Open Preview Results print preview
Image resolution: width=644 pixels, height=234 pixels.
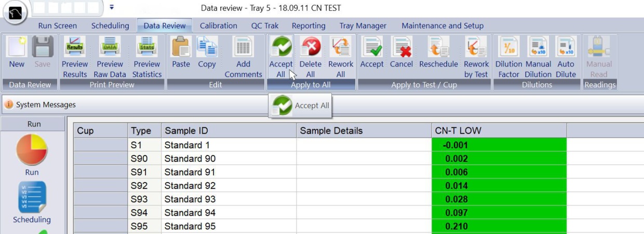point(75,48)
